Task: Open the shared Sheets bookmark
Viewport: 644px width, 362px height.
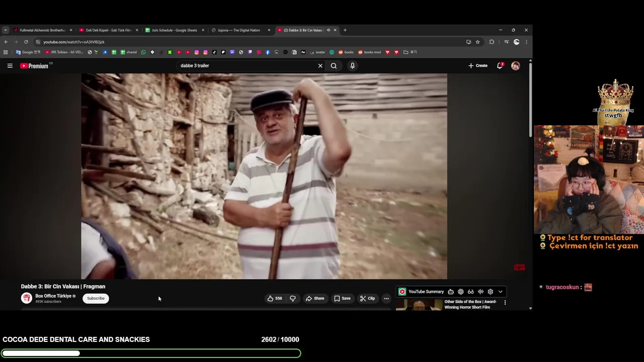Action: pyautogui.click(x=128, y=52)
